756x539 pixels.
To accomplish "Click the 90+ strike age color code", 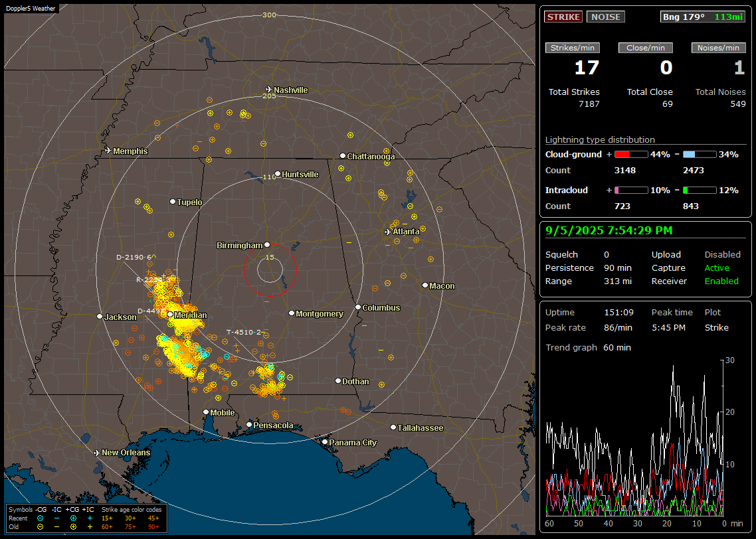I will click(153, 527).
